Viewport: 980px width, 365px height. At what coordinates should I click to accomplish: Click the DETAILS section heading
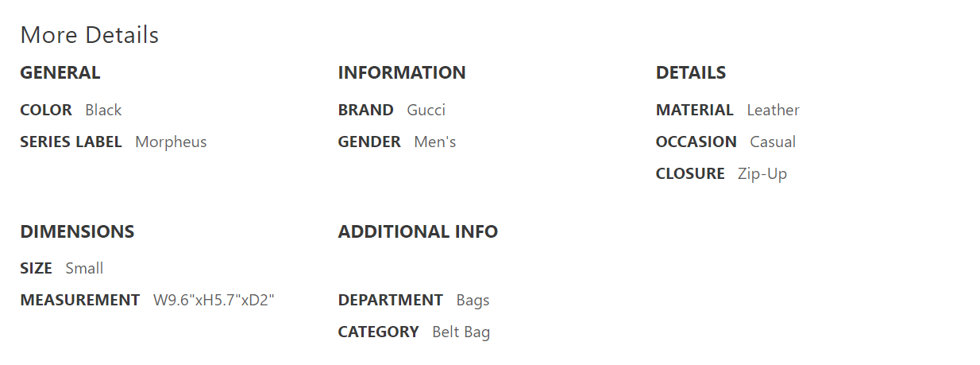coord(691,72)
